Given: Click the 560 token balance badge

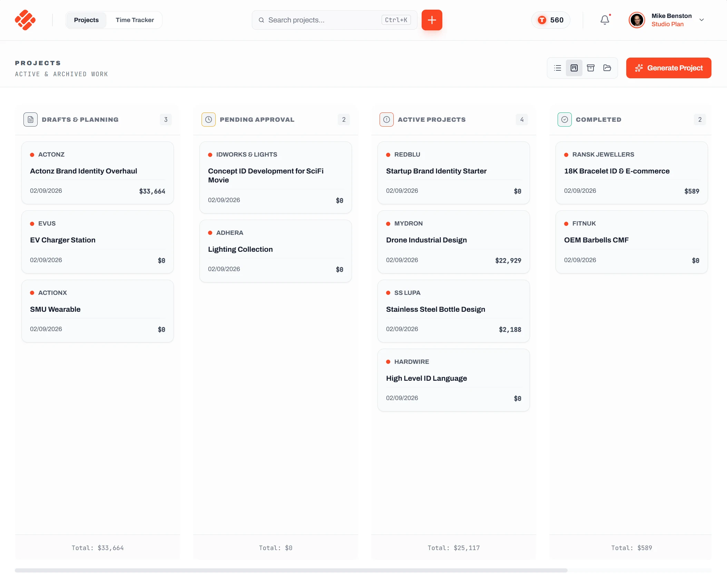Looking at the screenshot, I should pyautogui.click(x=551, y=20).
